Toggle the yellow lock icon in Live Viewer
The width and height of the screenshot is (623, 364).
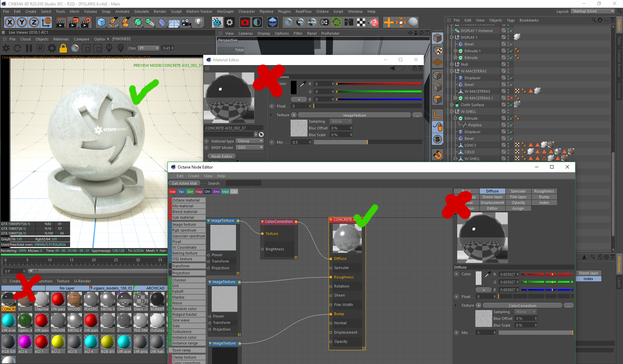click(63, 49)
